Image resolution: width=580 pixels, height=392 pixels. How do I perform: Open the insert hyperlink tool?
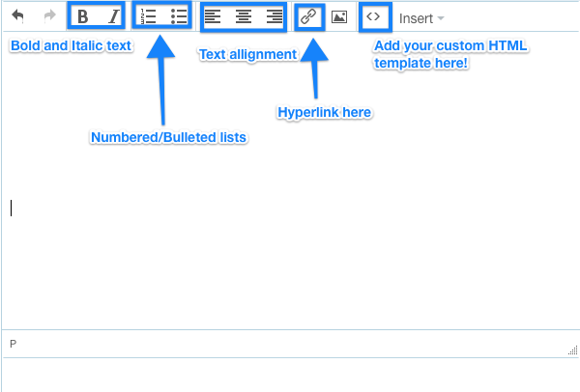coord(308,17)
